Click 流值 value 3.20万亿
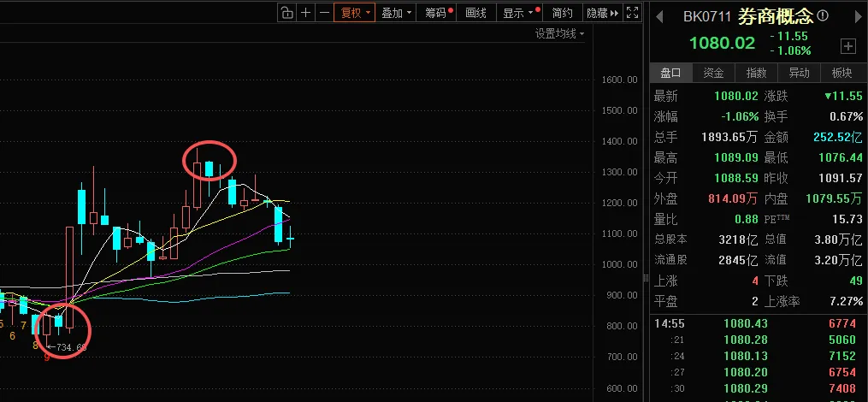The image size is (868, 402). (839, 260)
